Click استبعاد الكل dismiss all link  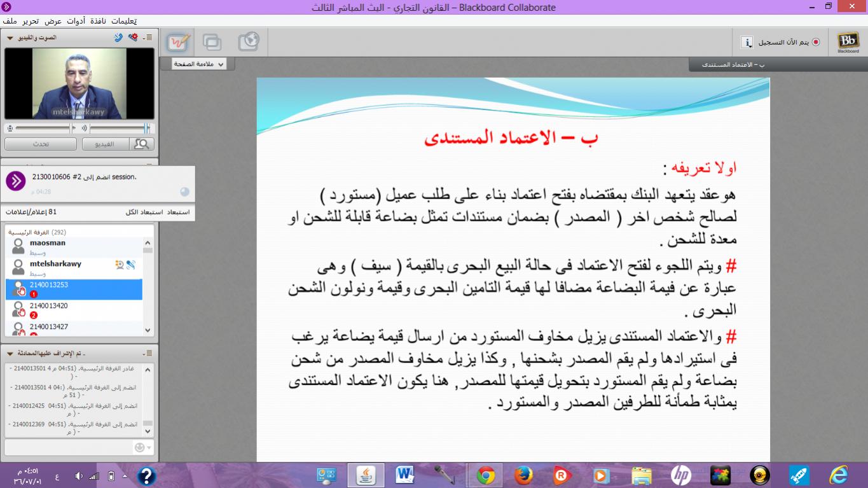[144, 212]
